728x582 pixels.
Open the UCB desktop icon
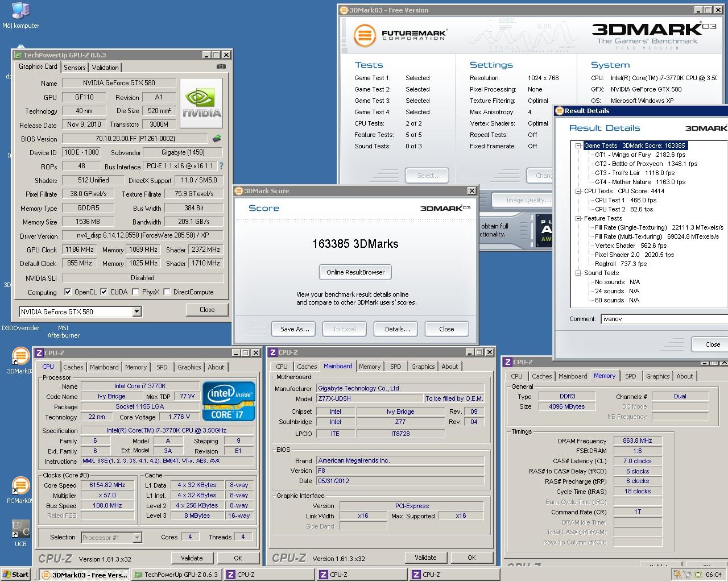click(x=20, y=533)
